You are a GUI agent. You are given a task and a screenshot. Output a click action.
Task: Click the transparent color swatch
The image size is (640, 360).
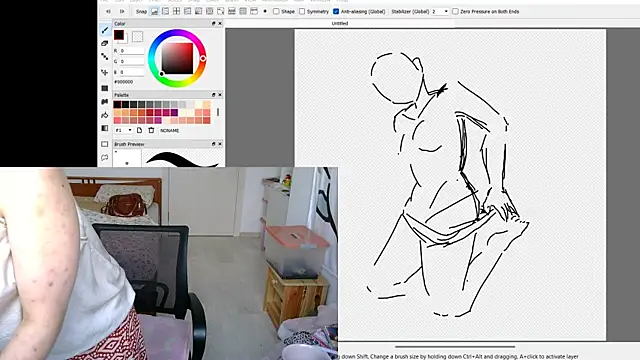click(138, 37)
